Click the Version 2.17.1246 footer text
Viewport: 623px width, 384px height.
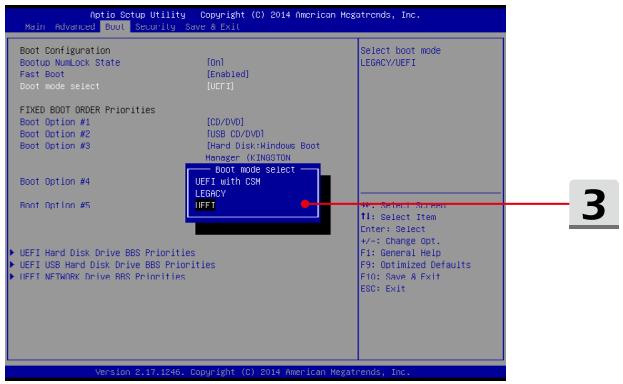pyautogui.click(x=253, y=372)
